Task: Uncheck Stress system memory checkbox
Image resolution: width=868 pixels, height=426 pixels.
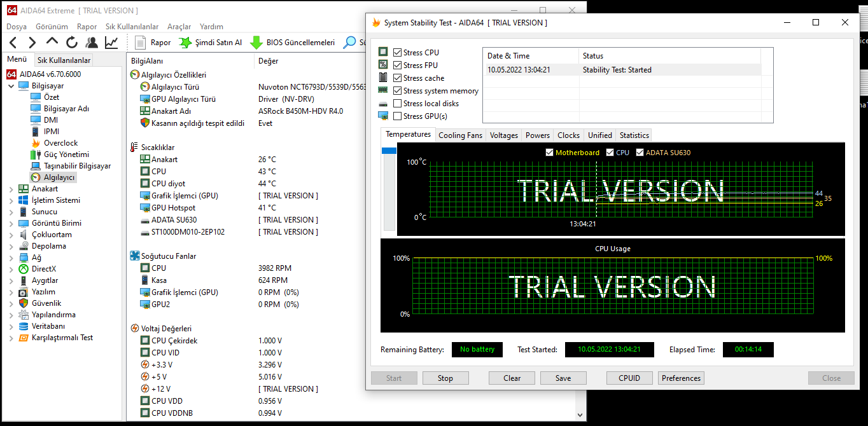Action: pyautogui.click(x=398, y=90)
